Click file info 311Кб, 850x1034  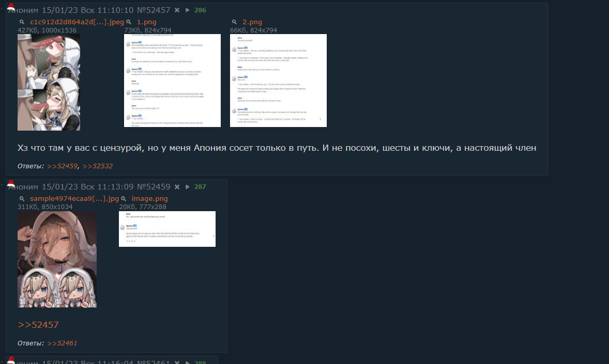point(45,207)
